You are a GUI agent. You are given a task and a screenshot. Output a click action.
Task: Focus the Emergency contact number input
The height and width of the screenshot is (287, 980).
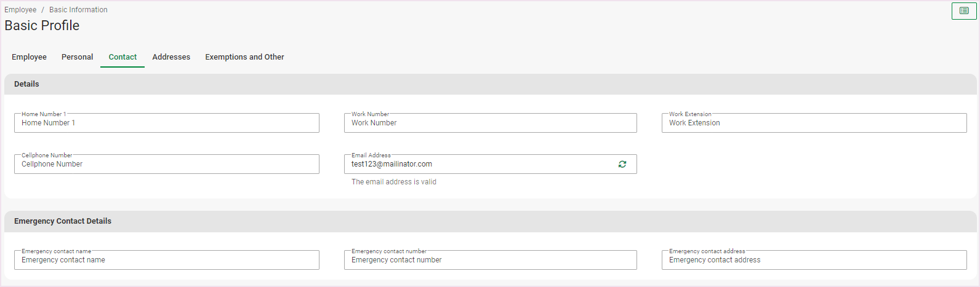[x=490, y=260]
